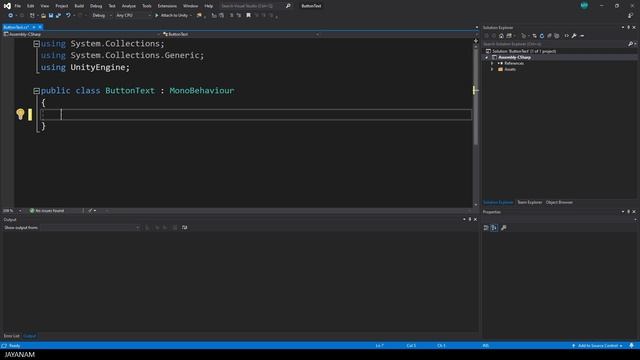This screenshot has width=640, height=360.
Task: Open the View menu
Action: [44, 6]
